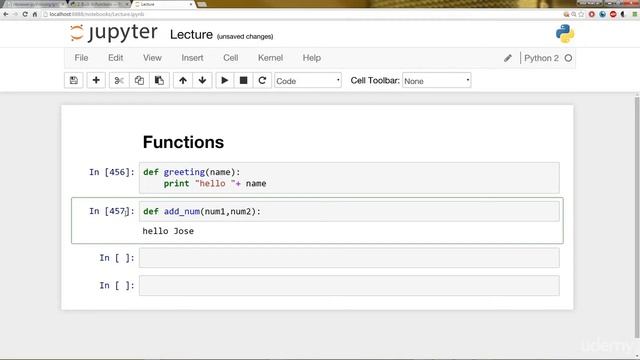Screen dimensions: 640x360
Task: Run the current cell
Action: (224, 80)
